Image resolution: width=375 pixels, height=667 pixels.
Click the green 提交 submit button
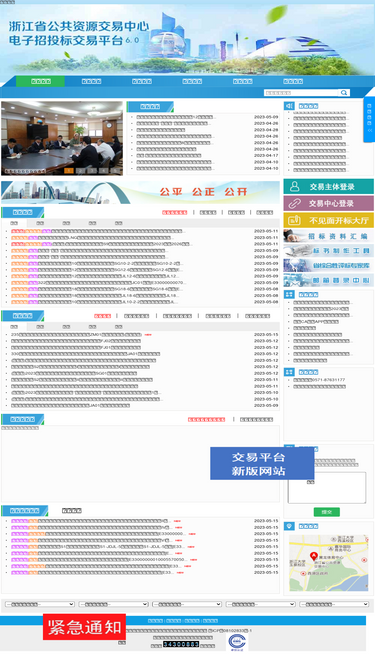pos(327,512)
